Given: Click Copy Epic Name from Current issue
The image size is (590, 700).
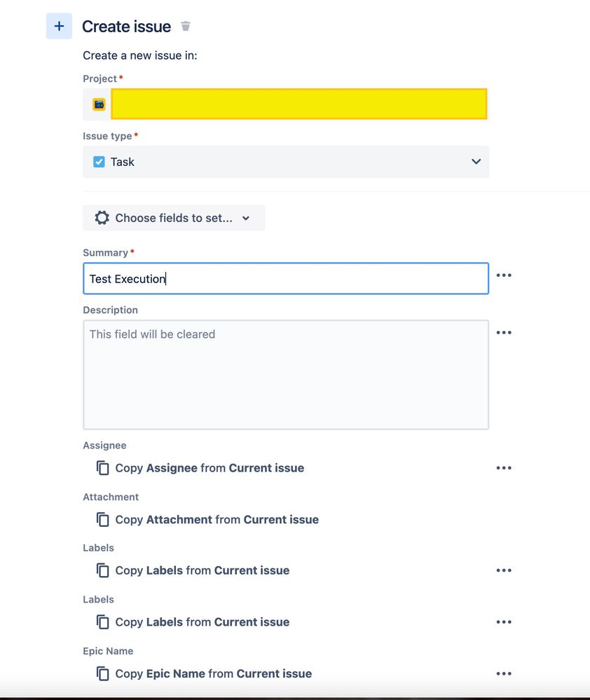Looking at the screenshot, I should [x=213, y=673].
